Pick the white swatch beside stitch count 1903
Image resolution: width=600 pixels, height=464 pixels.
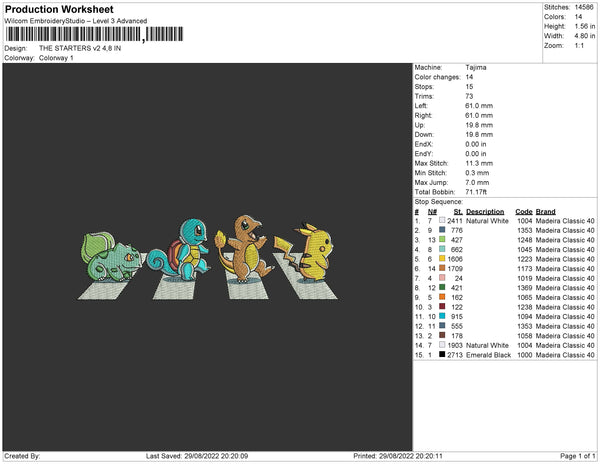pyautogui.click(x=442, y=345)
